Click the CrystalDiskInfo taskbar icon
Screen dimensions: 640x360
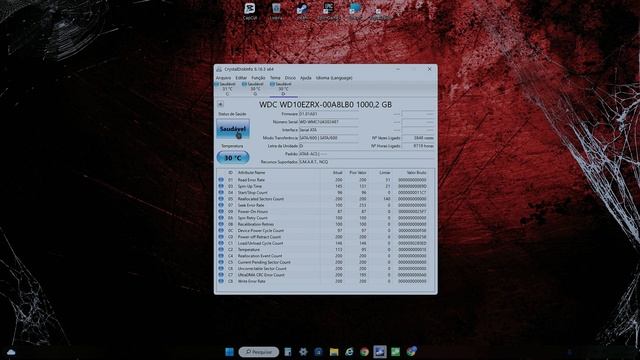(x=380, y=352)
